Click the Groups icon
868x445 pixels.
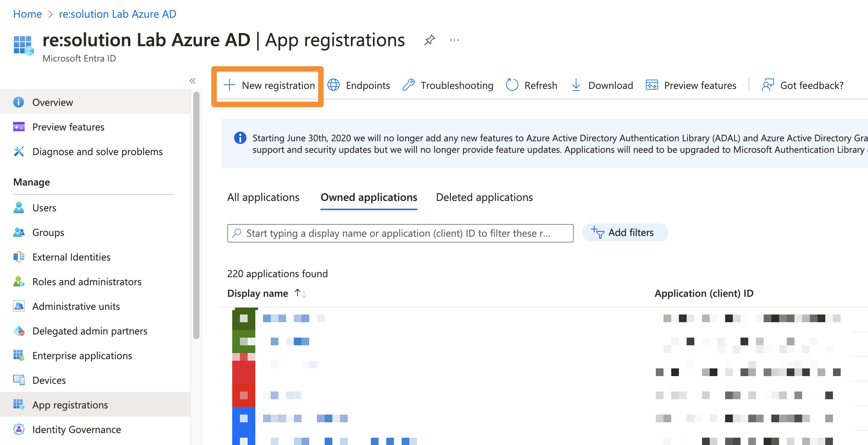(x=18, y=233)
